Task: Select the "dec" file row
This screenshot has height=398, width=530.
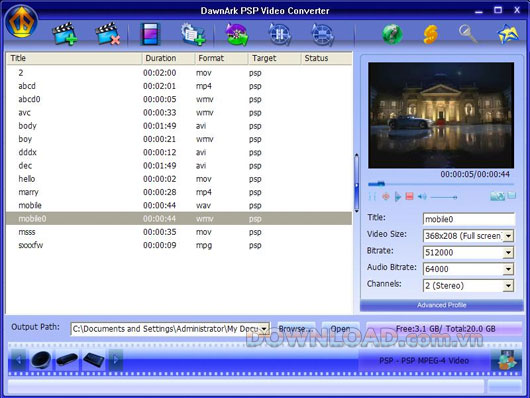Action: [179, 166]
